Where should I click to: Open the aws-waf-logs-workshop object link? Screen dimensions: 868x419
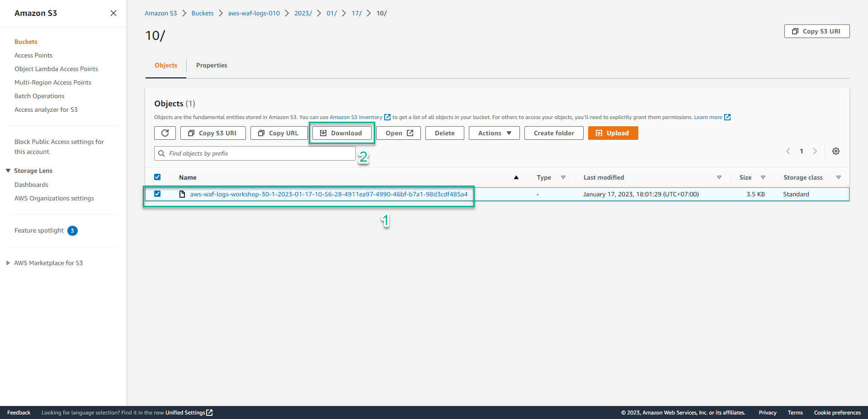[x=329, y=194]
